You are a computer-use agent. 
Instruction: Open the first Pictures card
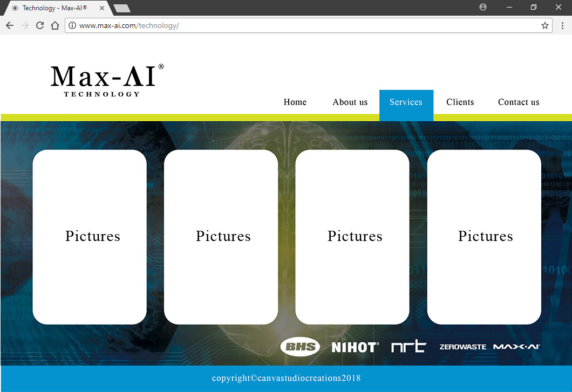[x=90, y=236]
